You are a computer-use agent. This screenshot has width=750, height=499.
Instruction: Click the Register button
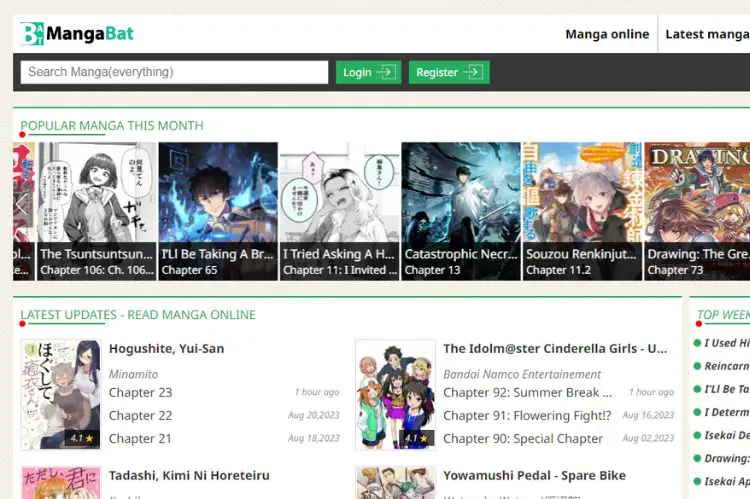(x=449, y=72)
